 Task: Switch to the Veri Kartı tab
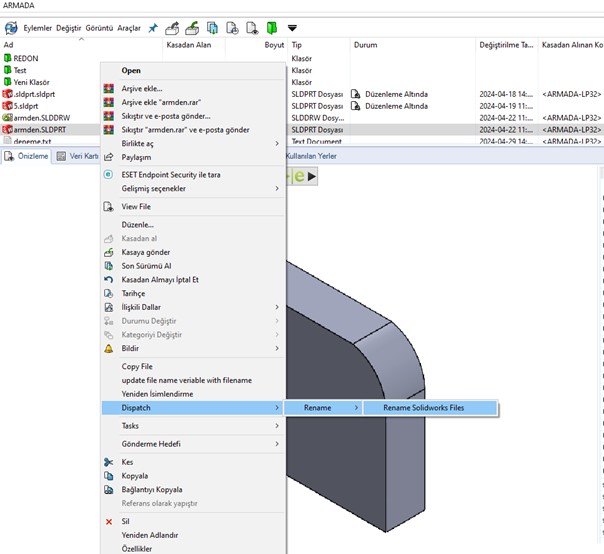[x=77, y=156]
